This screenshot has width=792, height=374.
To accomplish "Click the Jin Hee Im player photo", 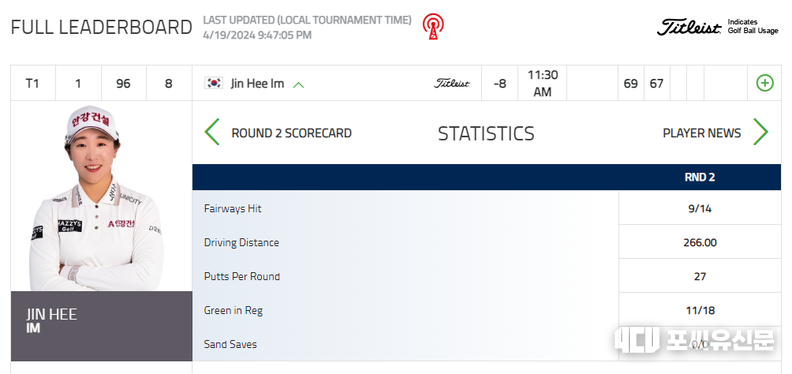I will tap(96, 198).
